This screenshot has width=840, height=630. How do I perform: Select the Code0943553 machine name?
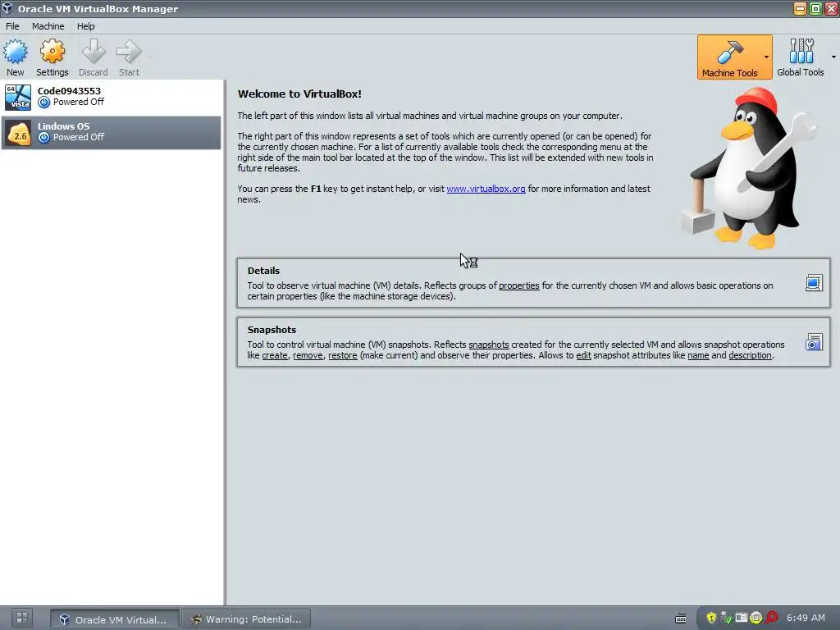click(69, 91)
